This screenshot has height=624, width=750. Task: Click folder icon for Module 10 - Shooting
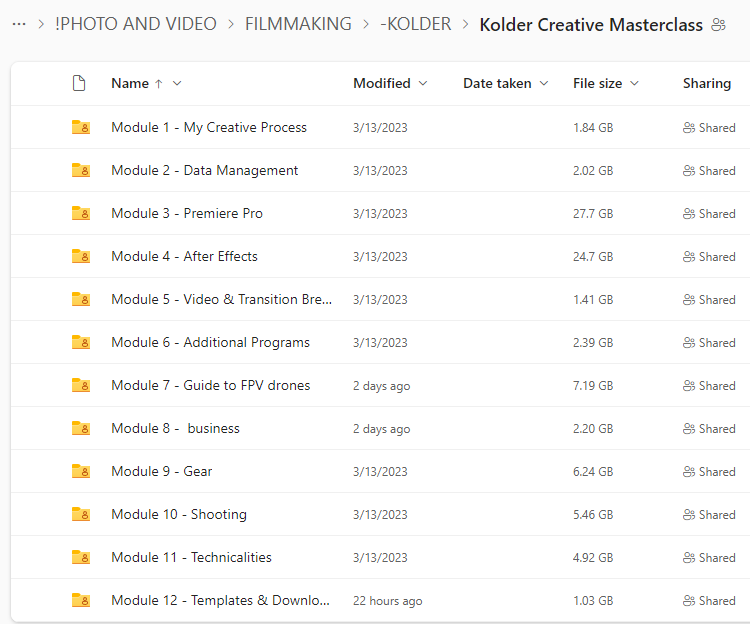click(81, 515)
